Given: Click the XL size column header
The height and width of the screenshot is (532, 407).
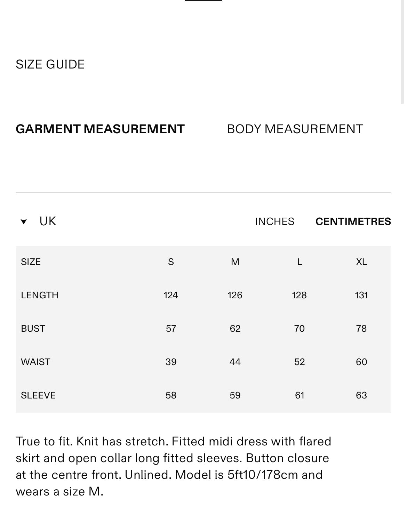Looking at the screenshot, I should [361, 262].
